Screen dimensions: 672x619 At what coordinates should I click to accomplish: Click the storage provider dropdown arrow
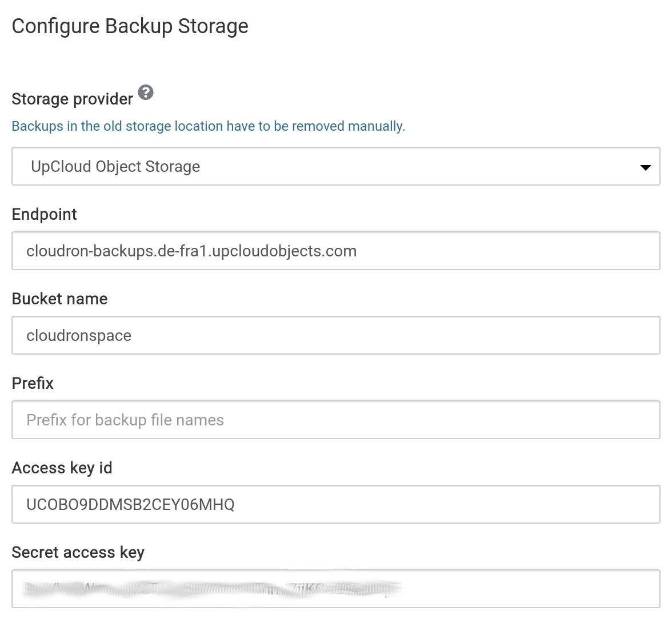[645, 167]
